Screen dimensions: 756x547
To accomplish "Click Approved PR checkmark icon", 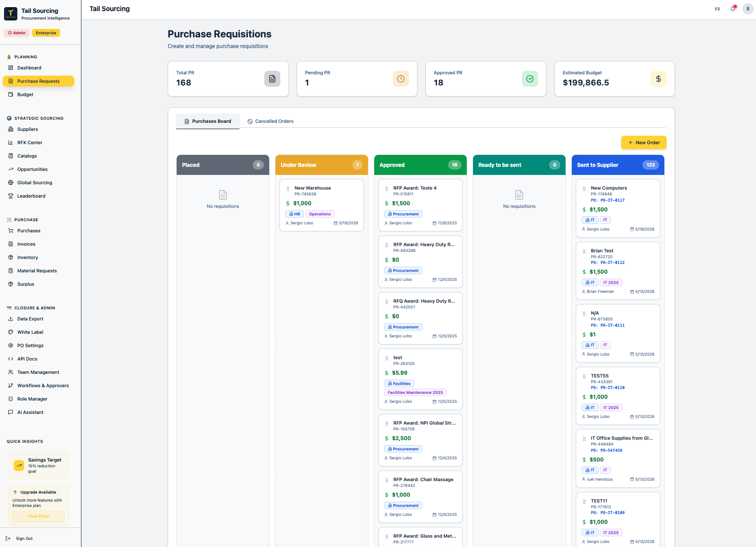I will [x=530, y=79].
